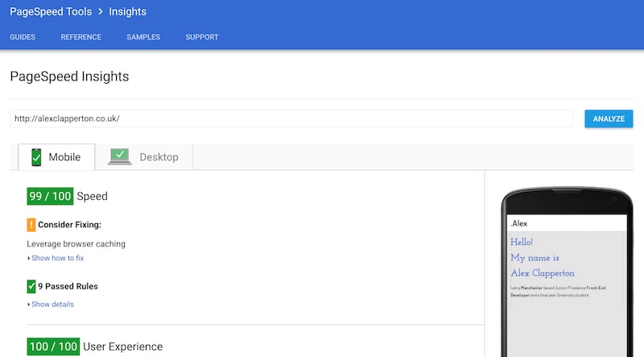This screenshot has height=357, width=644.
Task: Expand Show details for passed rules
Action: 52,305
